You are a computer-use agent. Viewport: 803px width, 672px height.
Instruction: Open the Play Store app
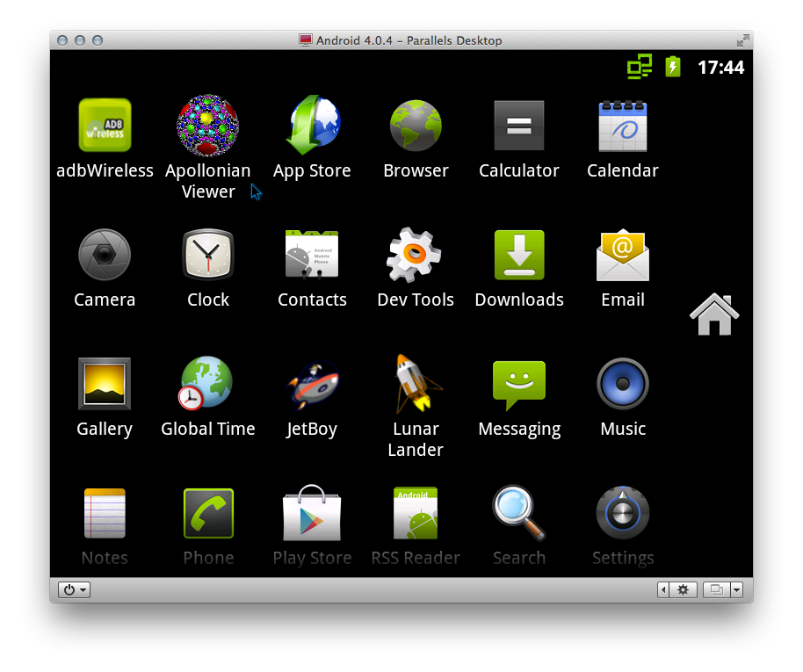point(312,513)
